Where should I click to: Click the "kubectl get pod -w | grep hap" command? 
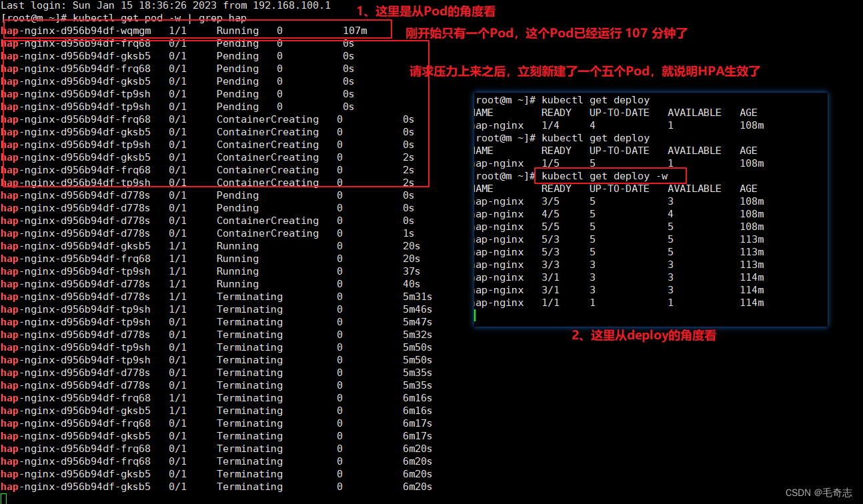pyautogui.click(x=161, y=18)
